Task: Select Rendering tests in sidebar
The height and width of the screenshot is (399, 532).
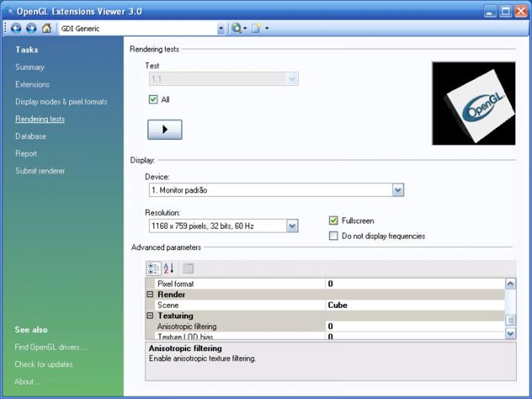Action: pos(40,119)
